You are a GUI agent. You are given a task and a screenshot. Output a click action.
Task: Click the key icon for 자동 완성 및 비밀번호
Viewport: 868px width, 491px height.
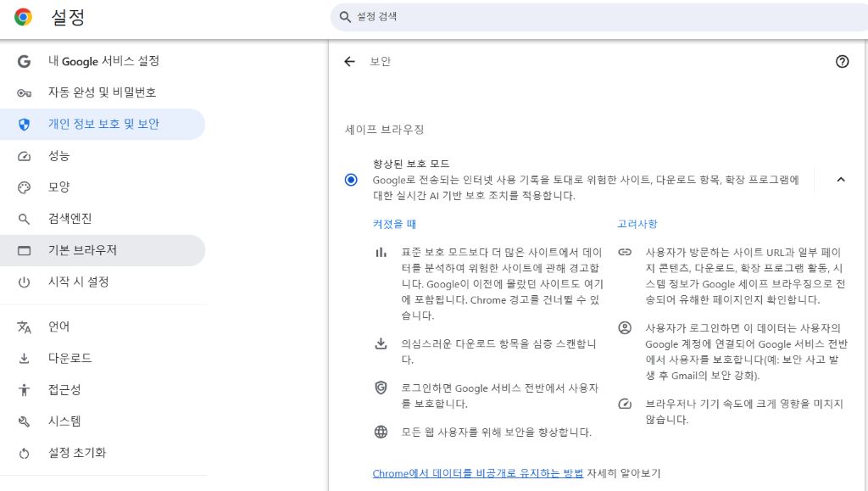24,92
